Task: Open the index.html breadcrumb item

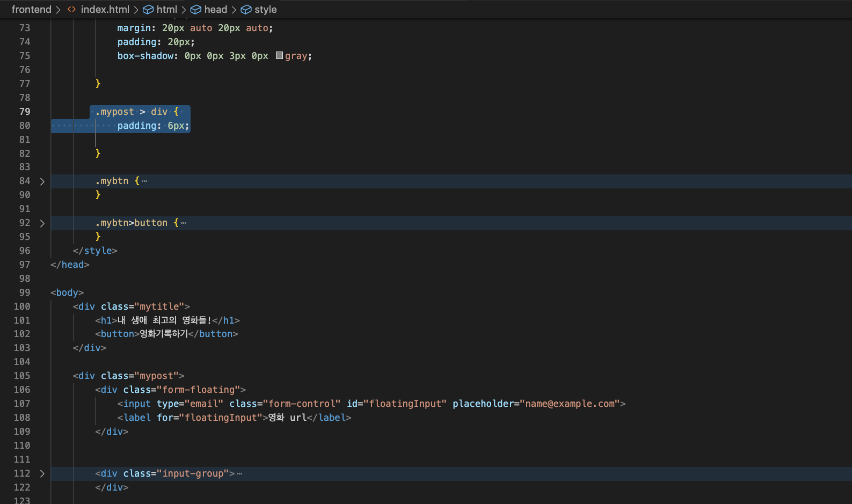Action: coord(105,10)
